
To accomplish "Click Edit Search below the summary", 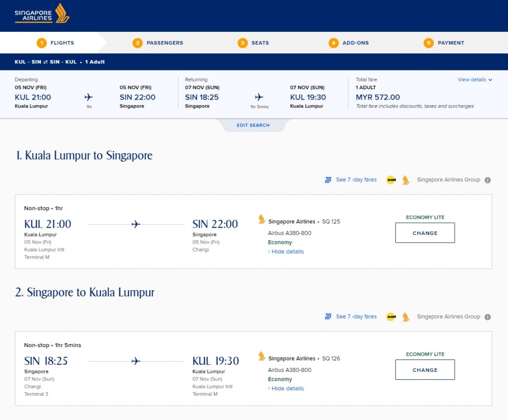I will pyautogui.click(x=253, y=125).
